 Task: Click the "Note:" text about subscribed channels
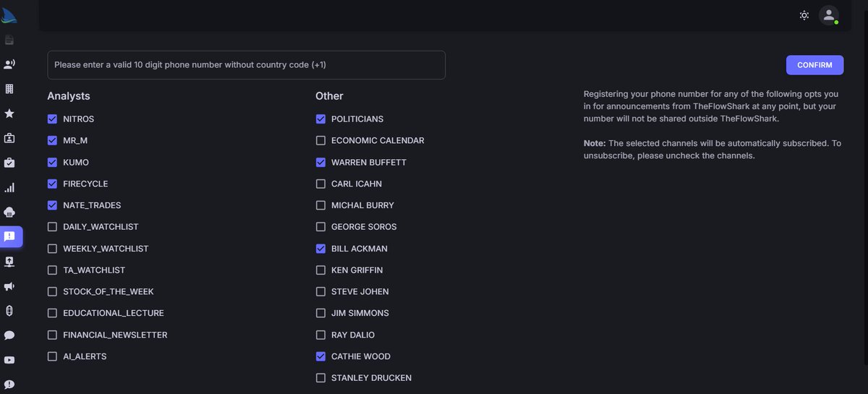coord(712,150)
